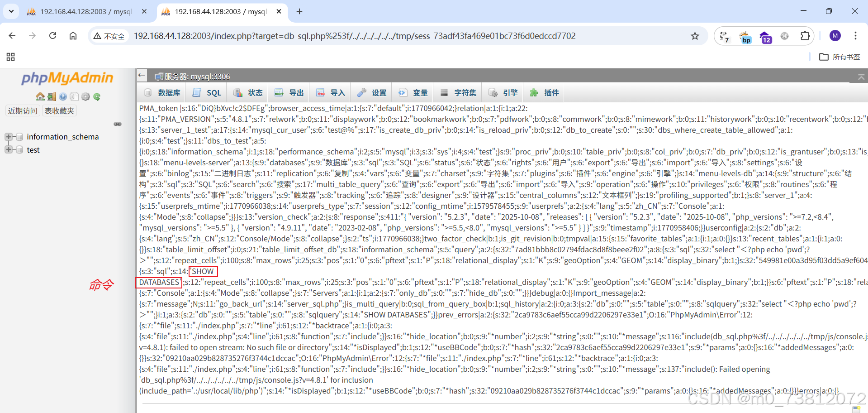
Task: Collapse the navigation panel with left arrow
Action: 142,75
